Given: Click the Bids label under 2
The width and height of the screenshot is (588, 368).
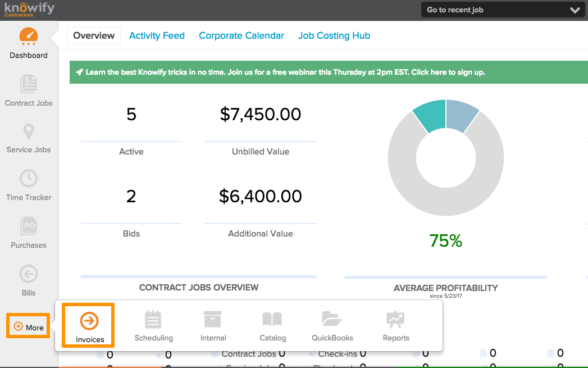Looking at the screenshot, I should pyautogui.click(x=131, y=234).
